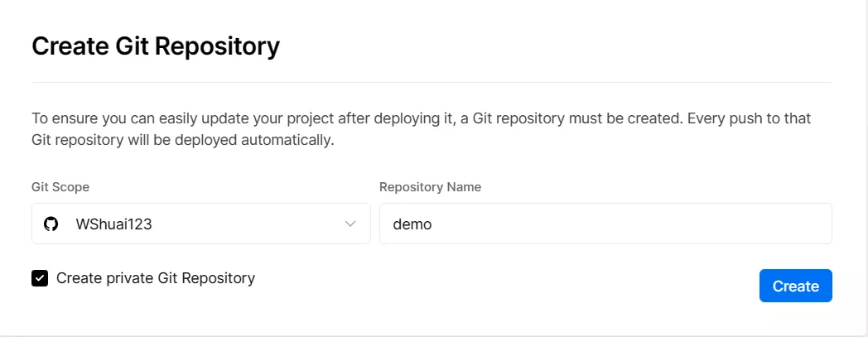868x337 pixels.
Task: Click the "Git repository will be deployed" line
Action: click(135, 140)
